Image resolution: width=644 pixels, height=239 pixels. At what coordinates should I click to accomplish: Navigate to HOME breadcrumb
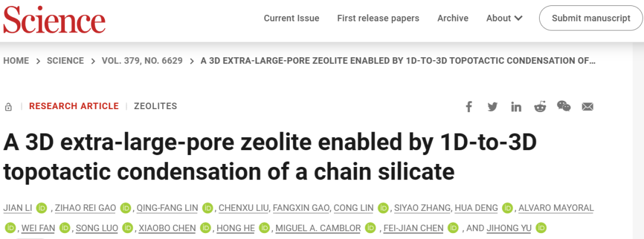(x=16, y=61)
